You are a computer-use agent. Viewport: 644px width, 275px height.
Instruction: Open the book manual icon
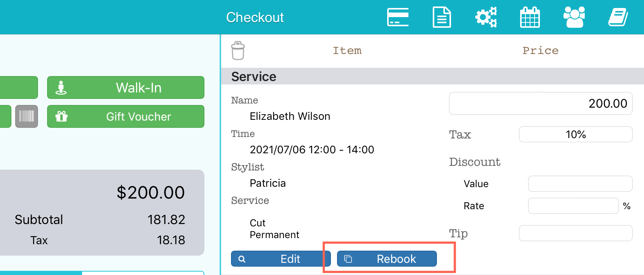(x=618, y=17)
